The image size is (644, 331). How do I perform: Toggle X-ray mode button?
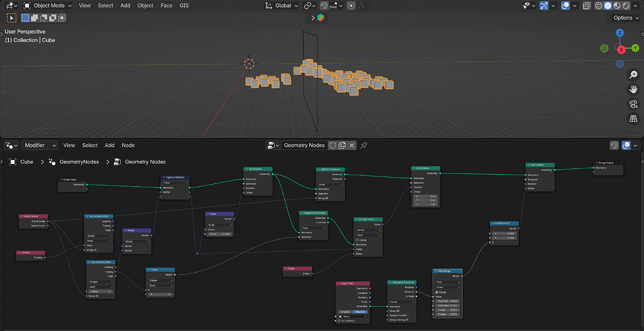point(587,6)
